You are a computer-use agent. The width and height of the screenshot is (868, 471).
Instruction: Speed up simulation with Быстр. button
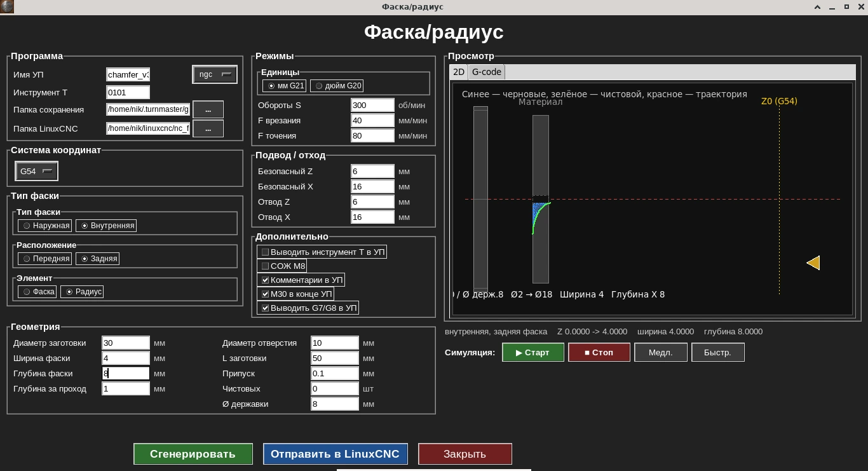[717, 352]
